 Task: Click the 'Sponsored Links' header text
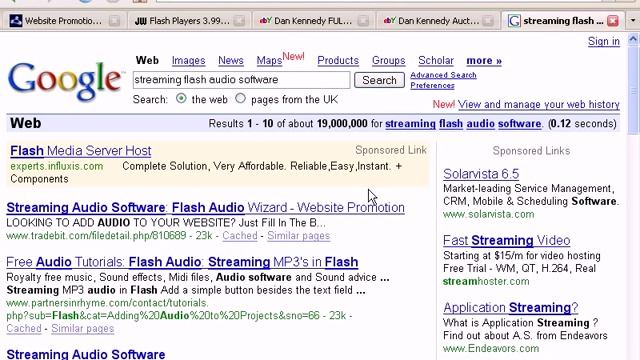pyautogui.click(x=531, y=151)
